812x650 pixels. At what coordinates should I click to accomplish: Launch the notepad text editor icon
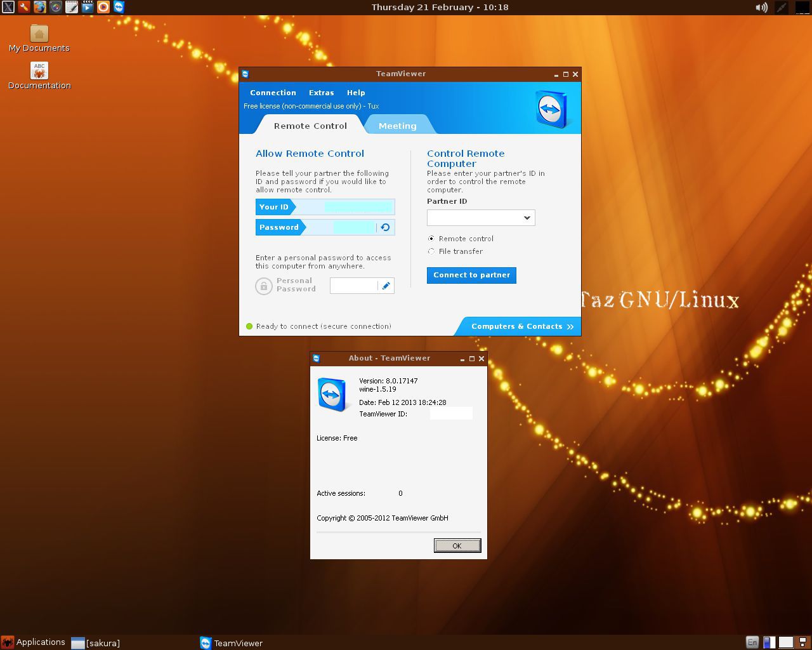[x=71, y=7]
